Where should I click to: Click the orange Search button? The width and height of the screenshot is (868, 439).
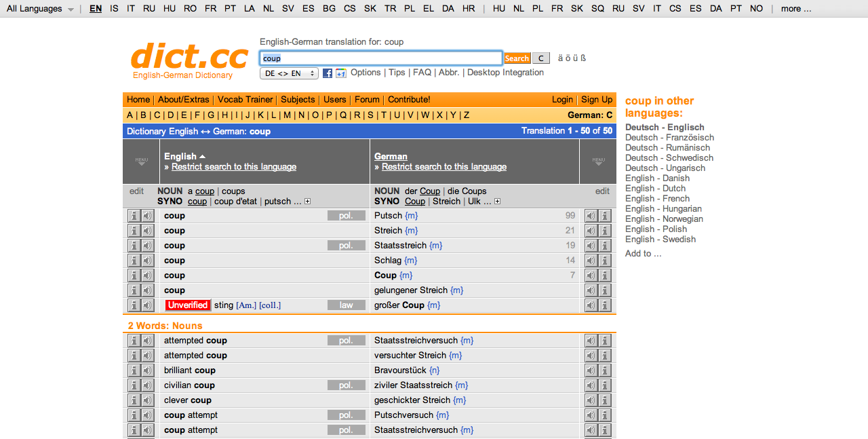click(517, 58)
